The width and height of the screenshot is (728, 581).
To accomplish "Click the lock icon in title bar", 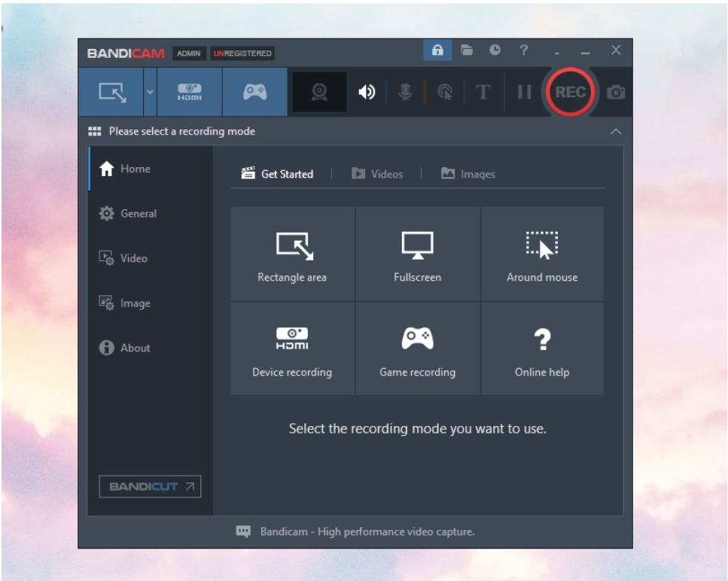I will click(x=437, y=50).
